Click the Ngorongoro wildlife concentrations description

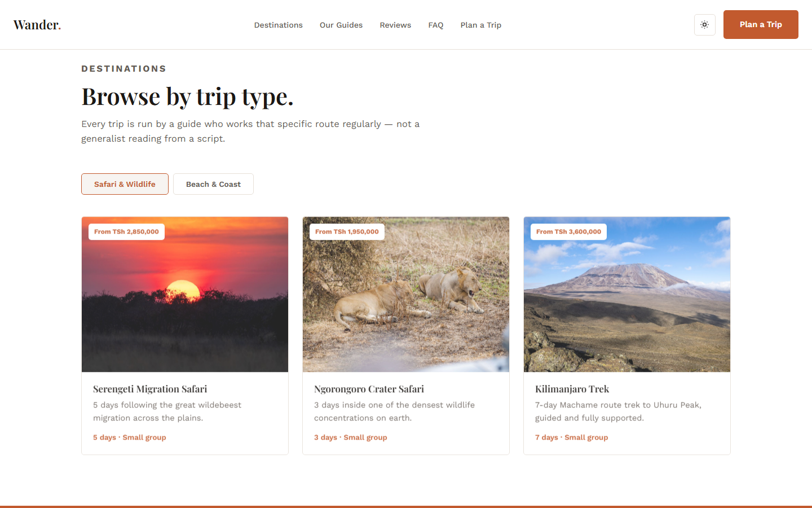pyautogui.click(x=394, y=411)
